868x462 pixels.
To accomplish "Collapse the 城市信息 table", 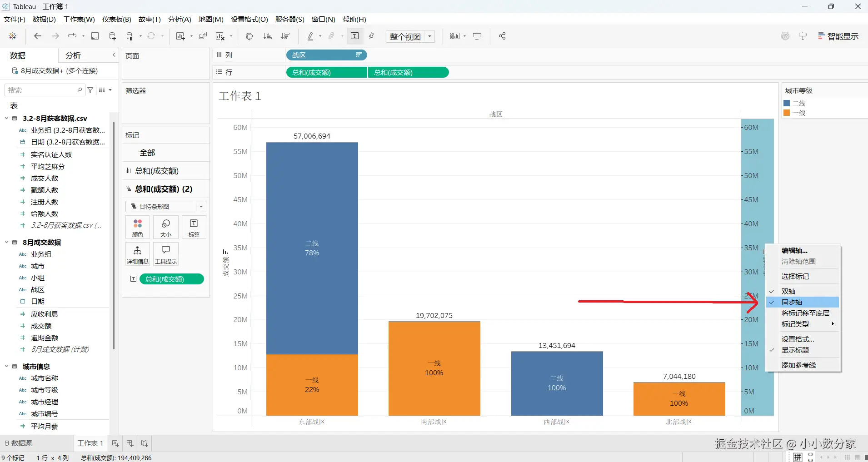I will coord(7,366).
